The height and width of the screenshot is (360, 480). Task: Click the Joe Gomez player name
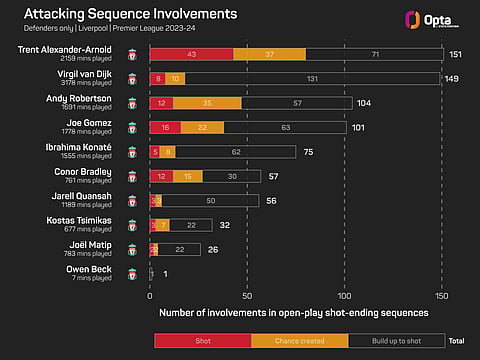tap(89, 123)
